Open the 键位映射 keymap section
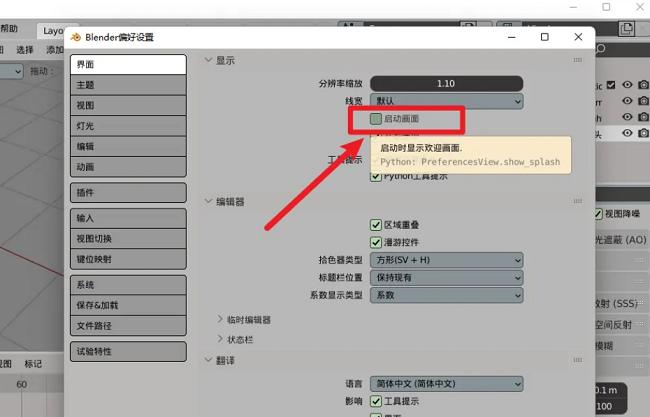Screen dimensions: 650x417 (127, 259)
